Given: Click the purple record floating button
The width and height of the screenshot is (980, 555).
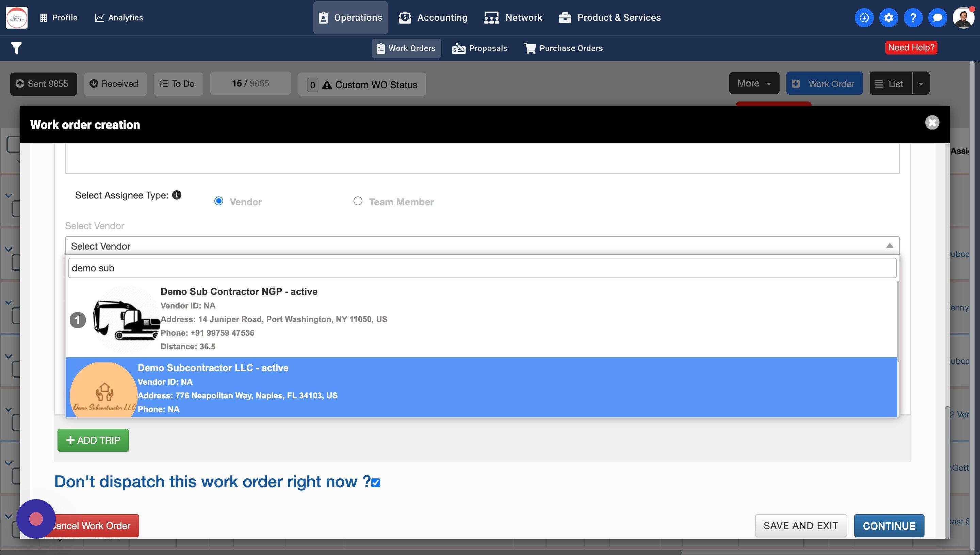Looking at the screenshot, I should [x=36, y=519].
